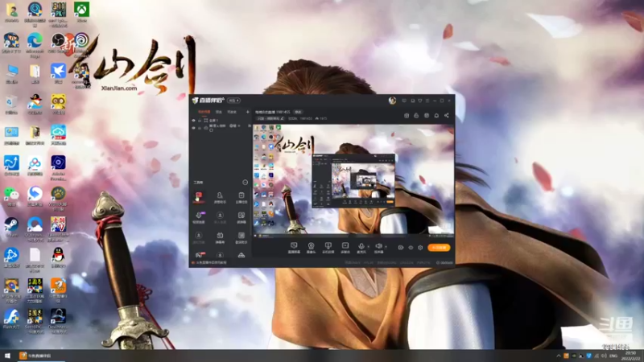This screenshot has height=362, width=644.
Task: Select the Recycle Bin desktop icon
Action: (11, 105)
